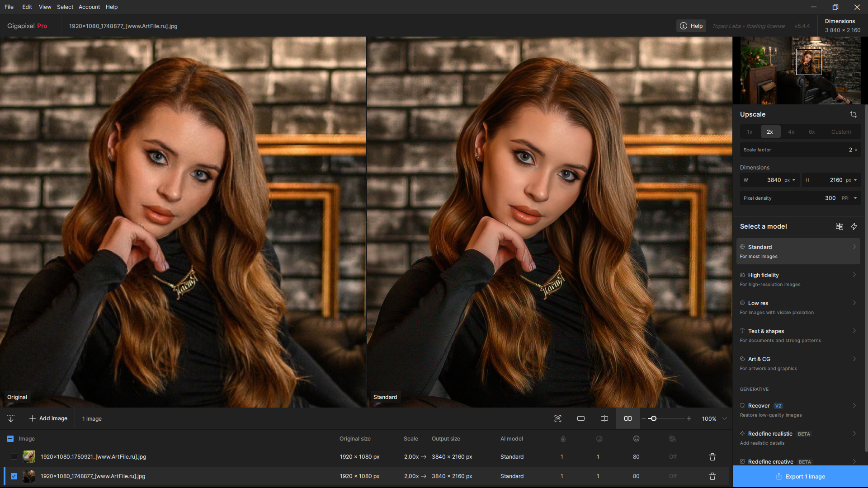
Task: Click the zoom-to-fit icon in bottom toolbar
Action: tap(558, 418)
